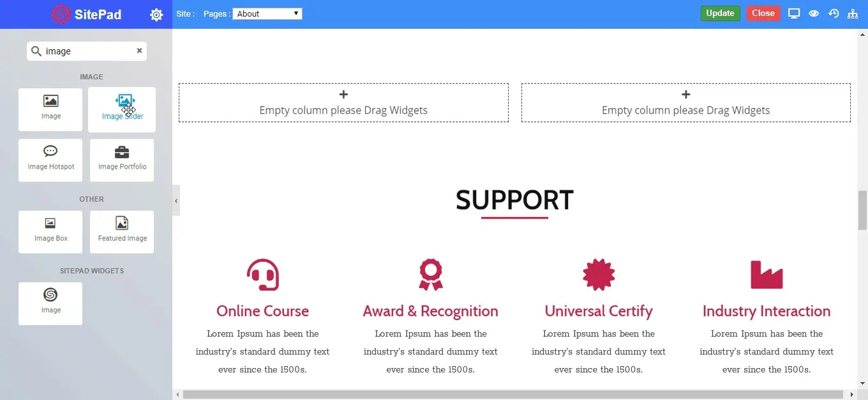
Task: Select the Image Box widget
Action: [50, 231]
